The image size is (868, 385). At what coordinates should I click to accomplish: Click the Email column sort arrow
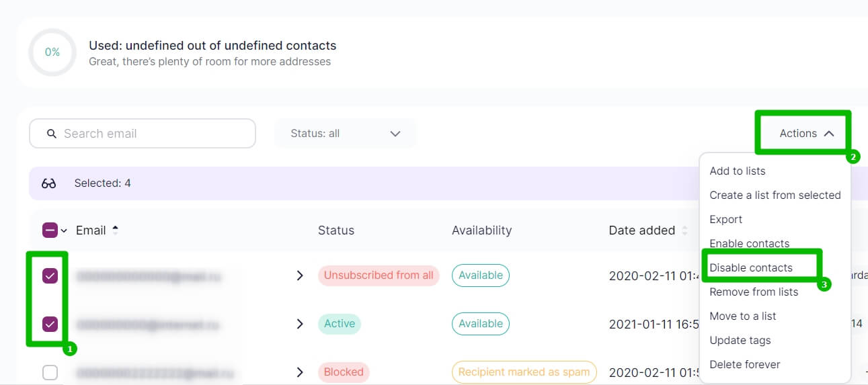click(115, 230)
